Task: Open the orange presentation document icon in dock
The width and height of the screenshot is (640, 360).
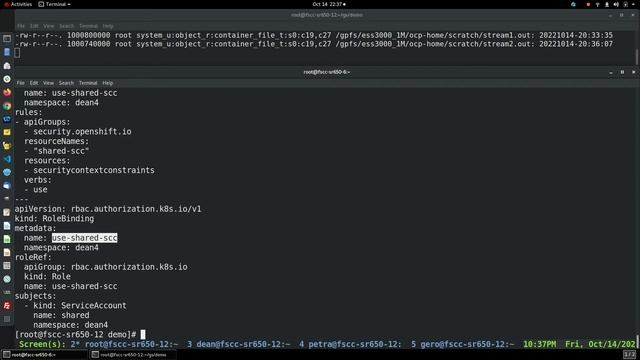Action: click(x=7, y=253)
